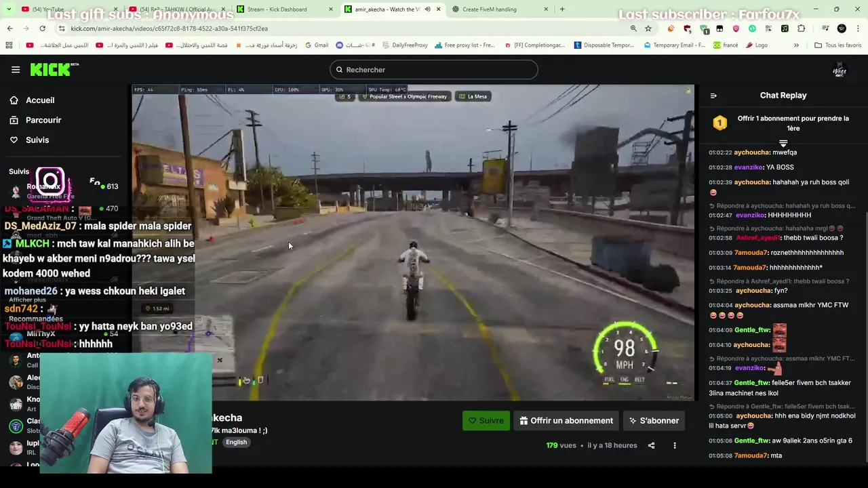Bookmark this page with star icon

click(648, 28)
